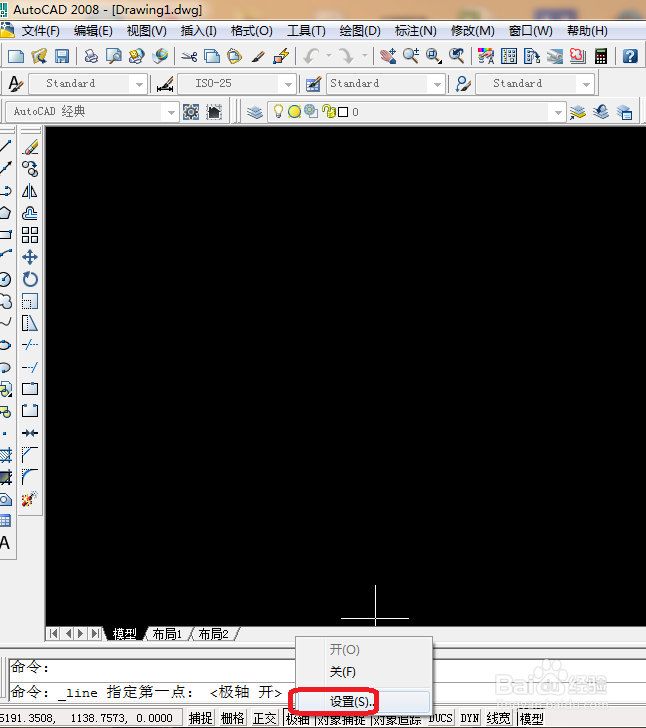646x728 pixels.
Task: Toggle 捕捉 snap mode in status bar
Action: tap(201, 718)
